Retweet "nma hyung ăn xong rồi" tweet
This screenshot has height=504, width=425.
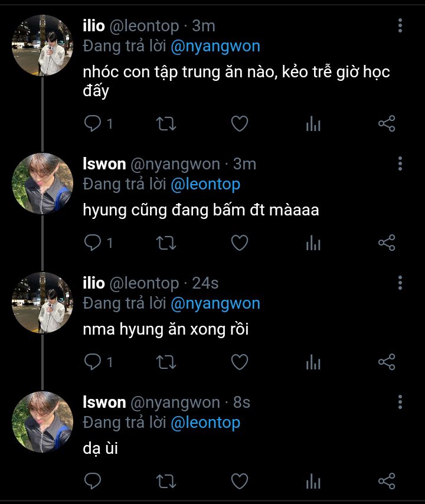[x=166, y=362]
